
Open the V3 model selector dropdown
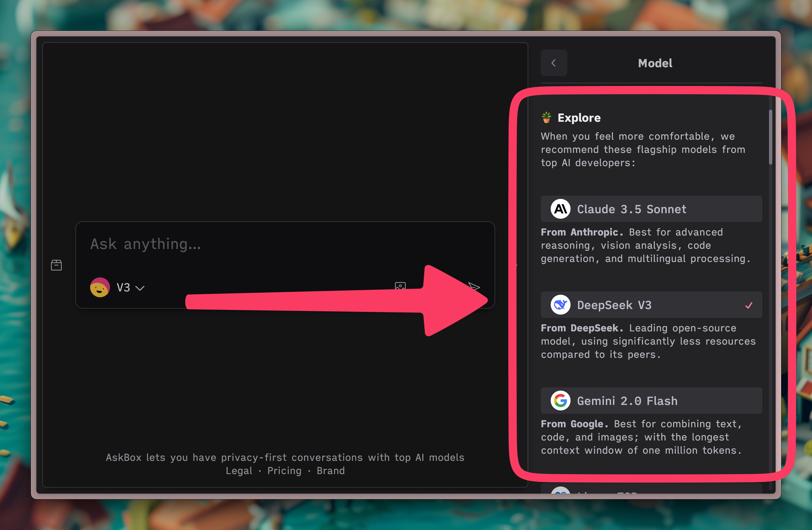pyautogui.click(x=118, y=288)
